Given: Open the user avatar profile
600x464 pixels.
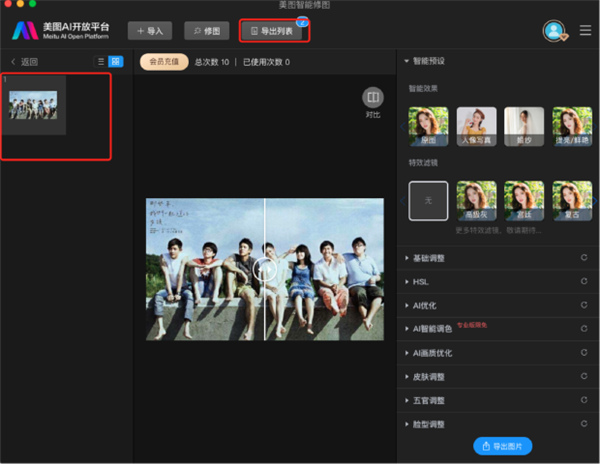Looking at the screenshot, I should [554, 31].
